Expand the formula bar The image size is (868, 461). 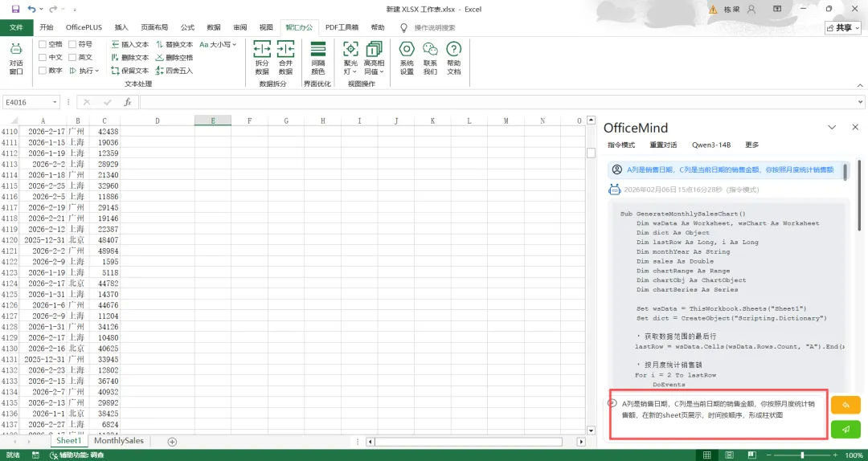pos(860,102)
